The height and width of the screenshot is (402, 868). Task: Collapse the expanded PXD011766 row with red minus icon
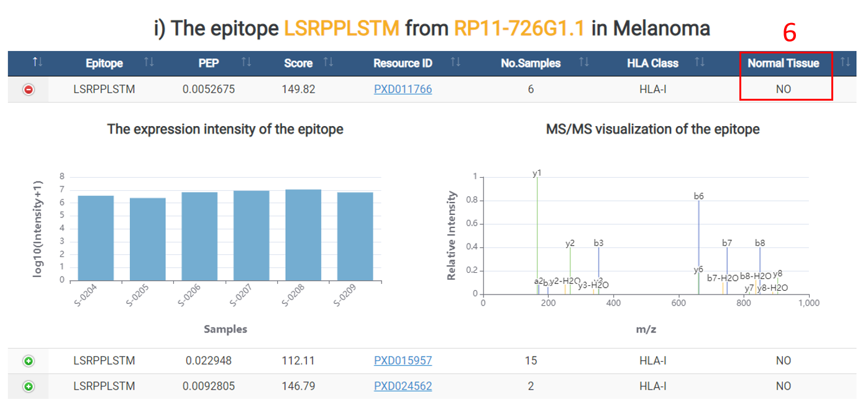tap(28, 89)
